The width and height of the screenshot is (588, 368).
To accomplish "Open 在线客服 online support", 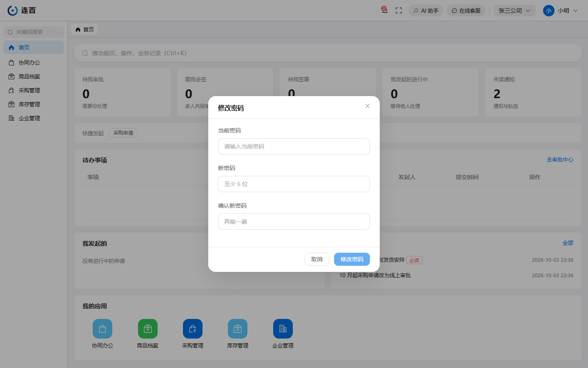I will coord(466,11).
